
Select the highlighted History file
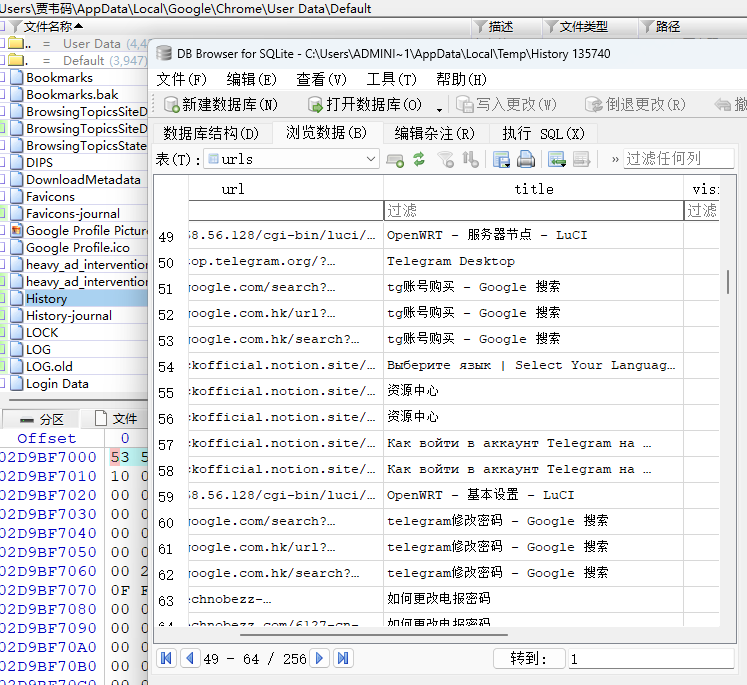[46, 299]
